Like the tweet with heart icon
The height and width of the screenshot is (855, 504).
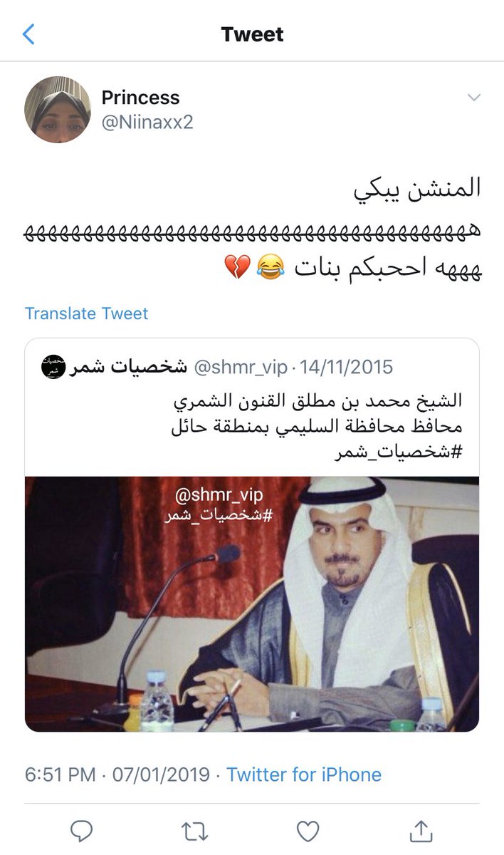click(x=308, y=831)
